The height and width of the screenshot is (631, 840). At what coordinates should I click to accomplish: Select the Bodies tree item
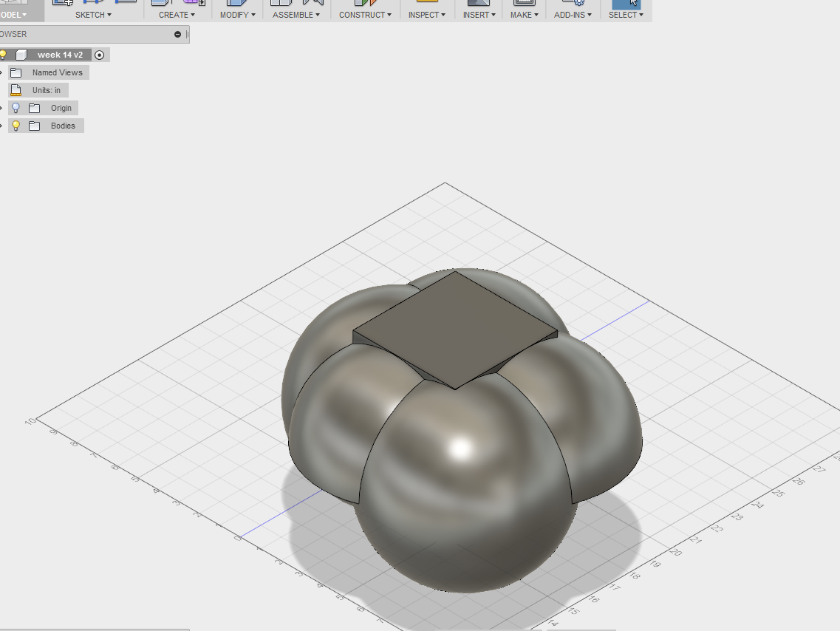click(63, 126)
